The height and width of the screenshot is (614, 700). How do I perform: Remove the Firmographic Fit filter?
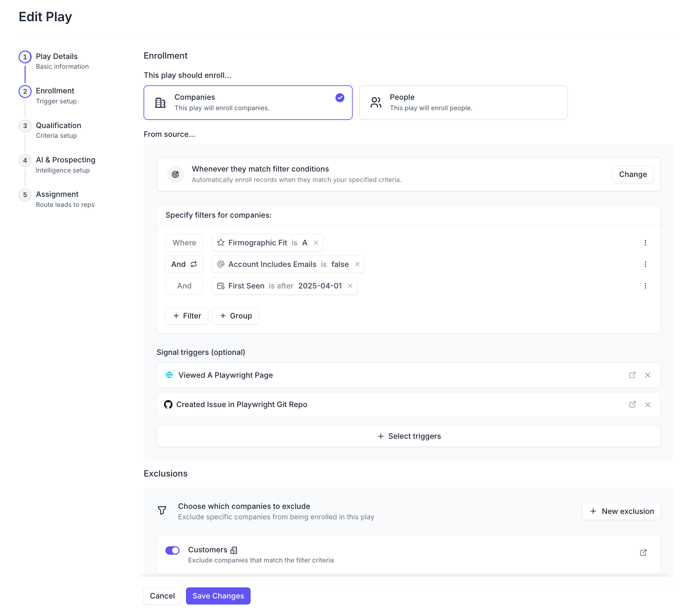pos(316,243)
